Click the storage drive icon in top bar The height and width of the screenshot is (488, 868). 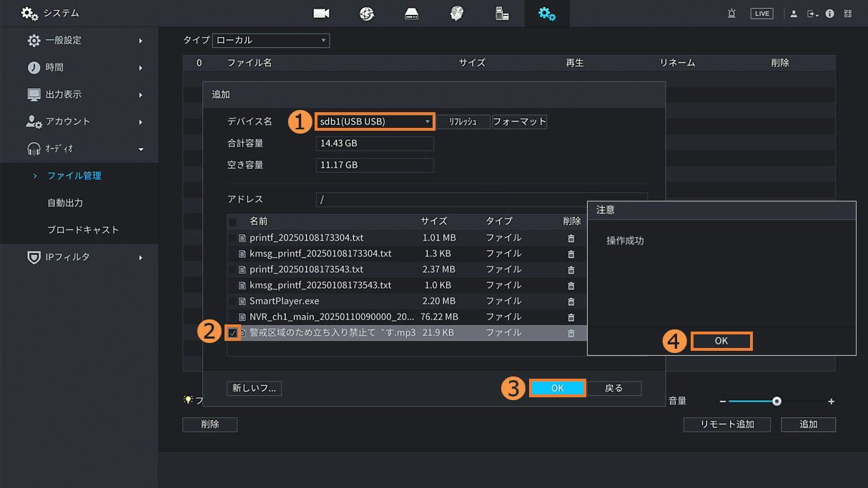412,14
